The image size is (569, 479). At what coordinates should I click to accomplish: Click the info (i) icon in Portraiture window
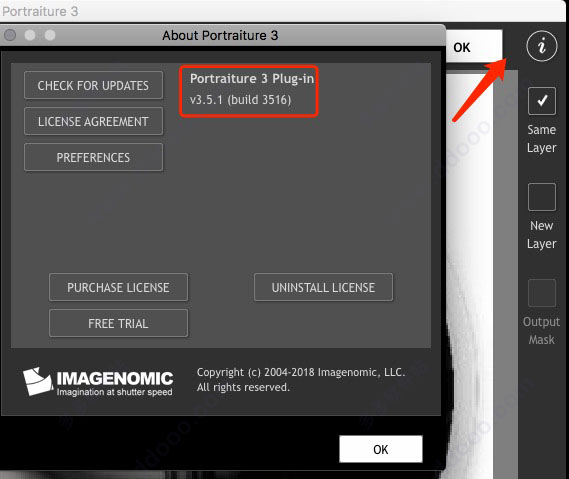(541, 46)
